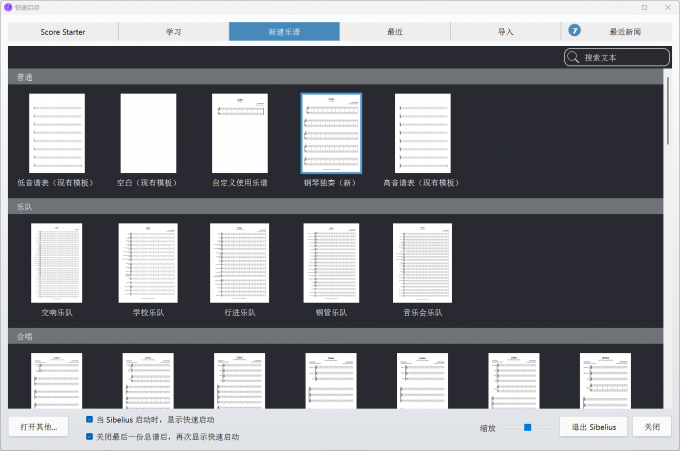Image resolution: width=680 pixels, height=451 pixels.
Task: Select the 铜管乐队 brass band template
Action: [x=331, y=263]
